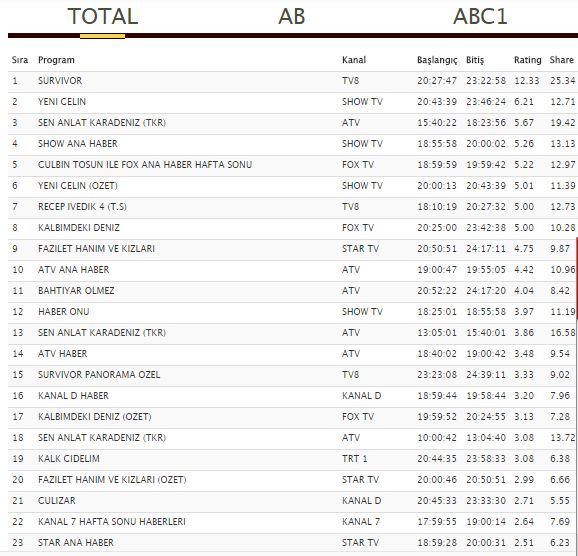578x556 pixels.
Task: Select the Başlangıç column header
Action: point(437,60)
